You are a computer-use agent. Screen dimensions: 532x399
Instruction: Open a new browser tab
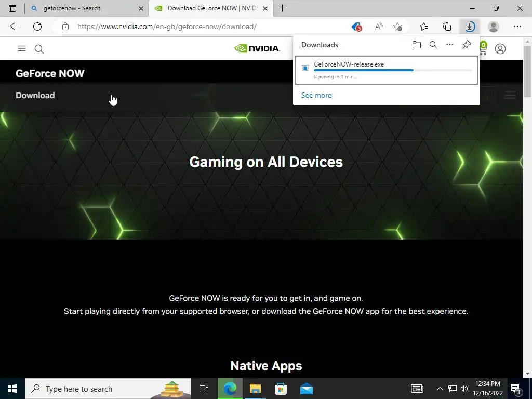pos(282,8)
